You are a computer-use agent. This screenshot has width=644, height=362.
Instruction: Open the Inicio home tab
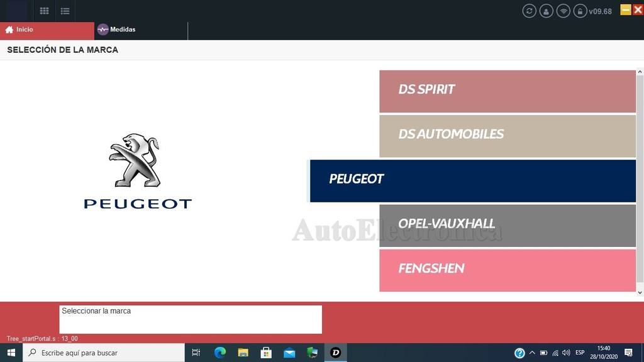click(47, 30)
